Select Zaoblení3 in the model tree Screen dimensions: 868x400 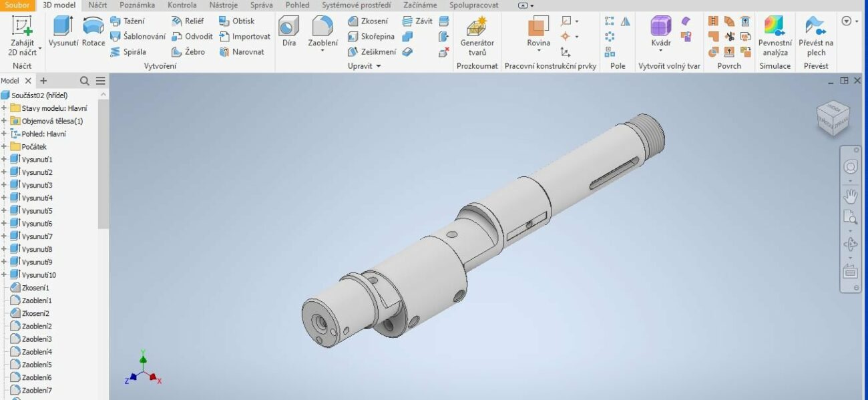37,339
